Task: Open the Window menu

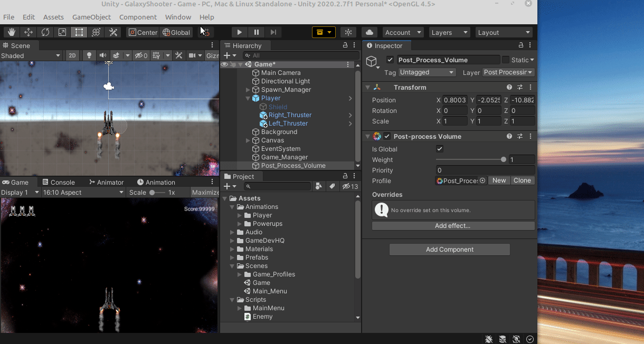Action: pyautogui.click(x=178, y=17)
